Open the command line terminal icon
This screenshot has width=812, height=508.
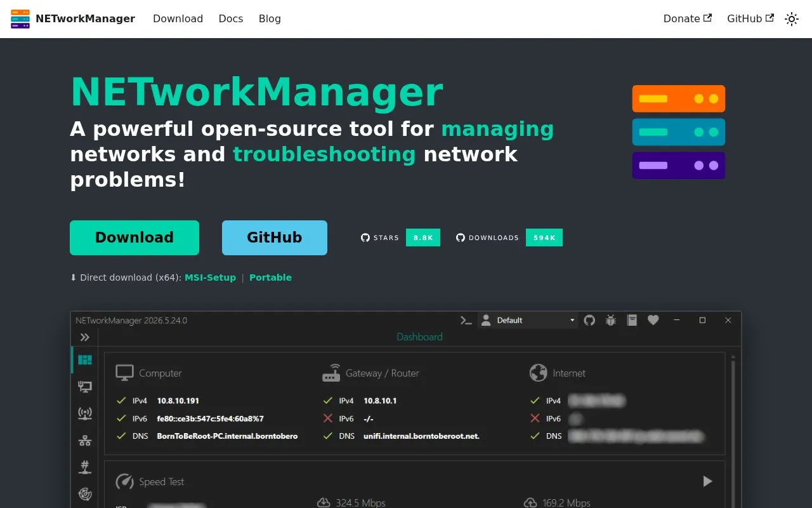point(466,321)
